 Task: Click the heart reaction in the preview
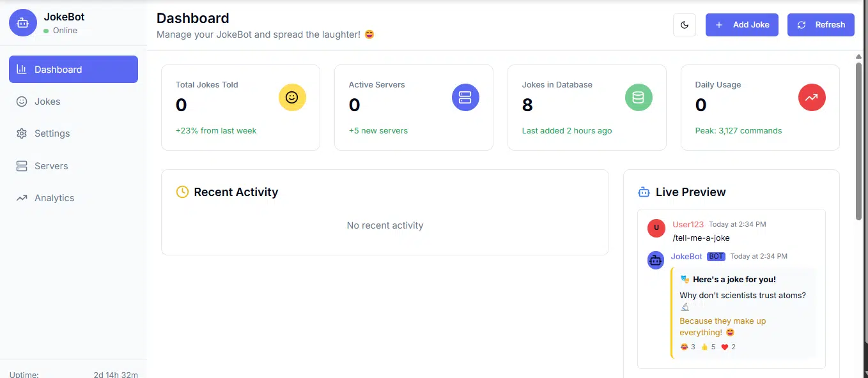click(x=728, y=347)
